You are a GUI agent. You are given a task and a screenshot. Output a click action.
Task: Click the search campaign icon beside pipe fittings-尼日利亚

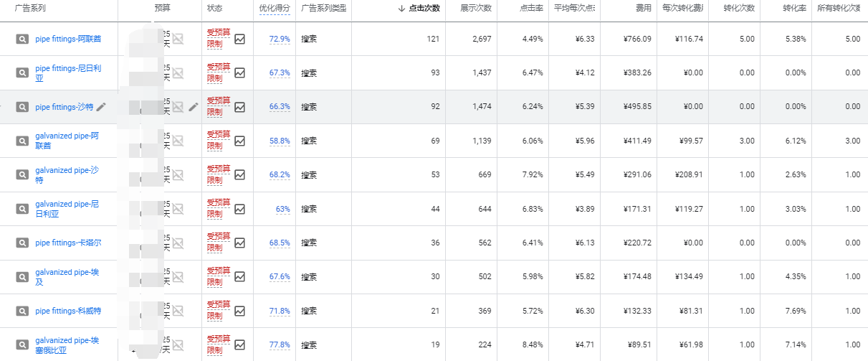click(22, 73)
